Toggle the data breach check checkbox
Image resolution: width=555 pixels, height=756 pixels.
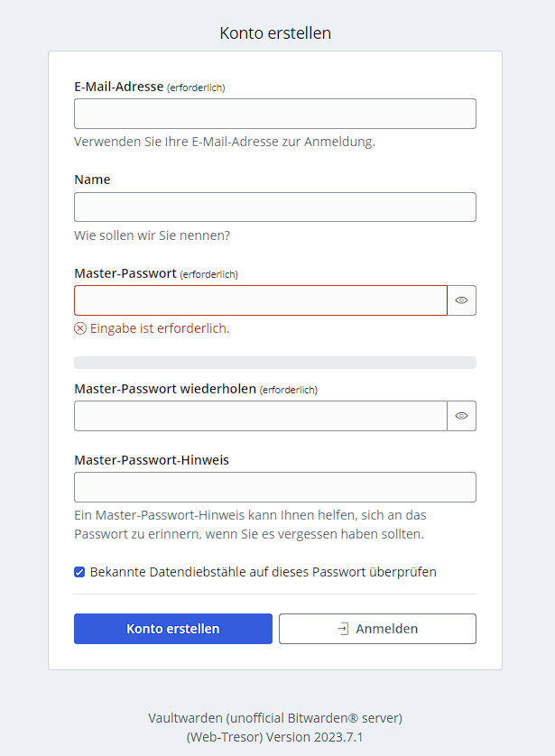pos(79,572)
